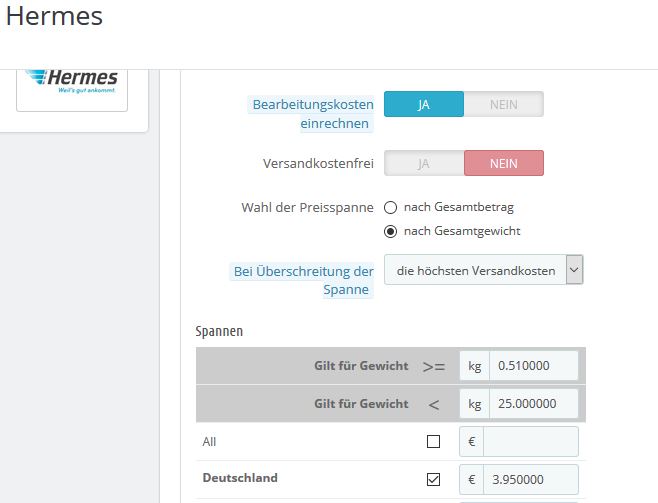Select the nach Gesamtbetrag radio option
Screen dimensions: 658x503
pyautogui.click(x=390, y=207)
